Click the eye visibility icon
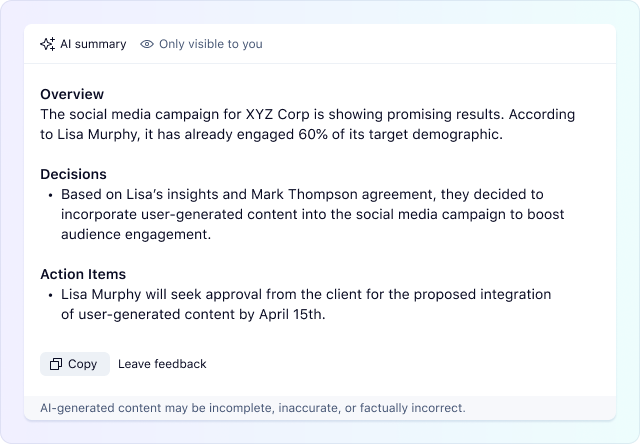 (147, 44)
